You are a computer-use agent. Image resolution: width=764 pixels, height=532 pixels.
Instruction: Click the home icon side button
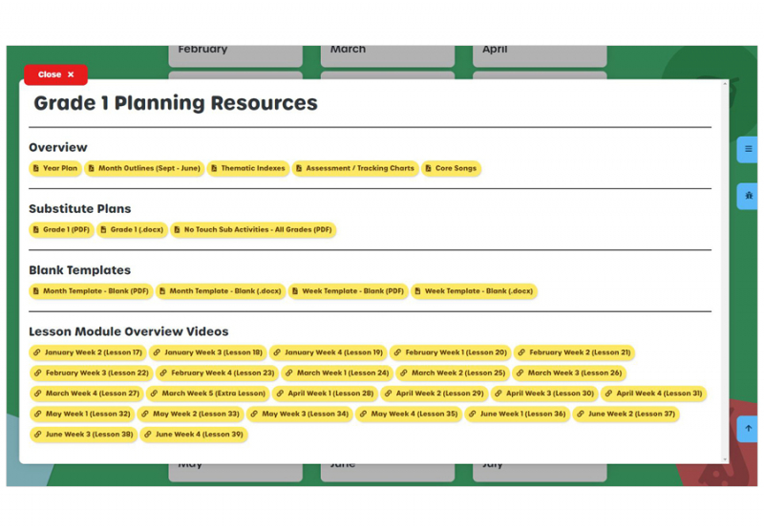(x=748, y=195)
